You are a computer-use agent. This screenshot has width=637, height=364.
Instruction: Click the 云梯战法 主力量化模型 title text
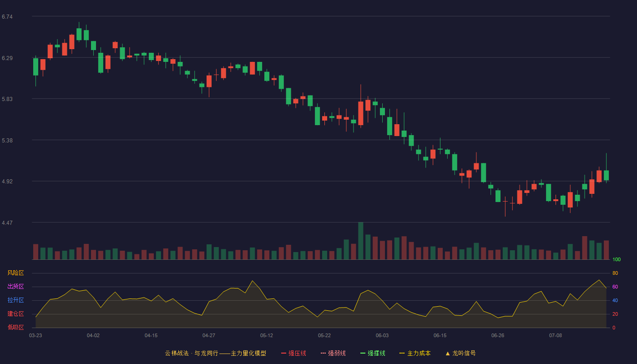point(216,353)
